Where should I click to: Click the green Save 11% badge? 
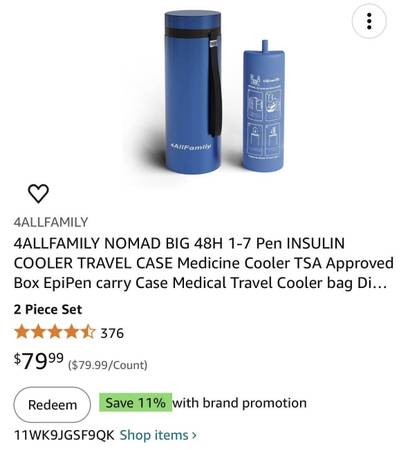point(136,403)
